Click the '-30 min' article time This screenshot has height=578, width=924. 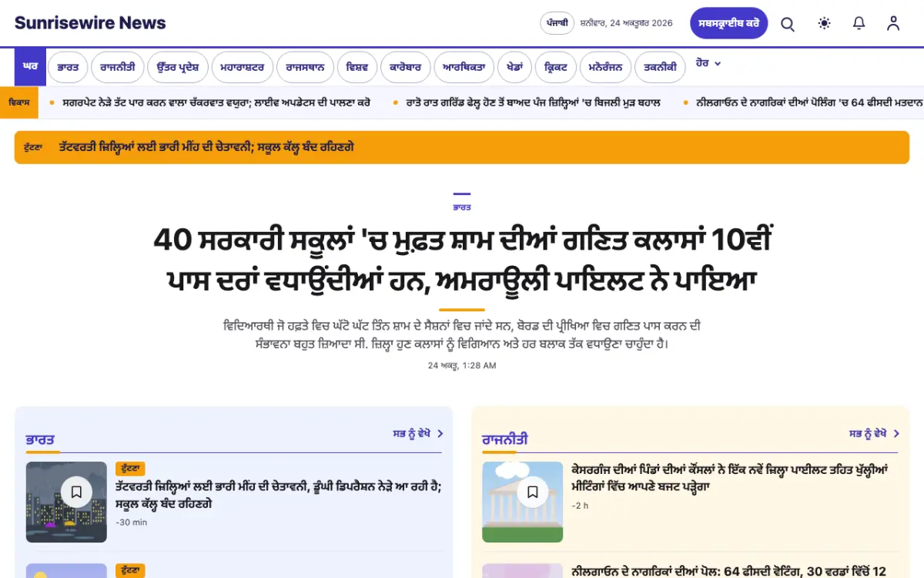tap(131, 523)
